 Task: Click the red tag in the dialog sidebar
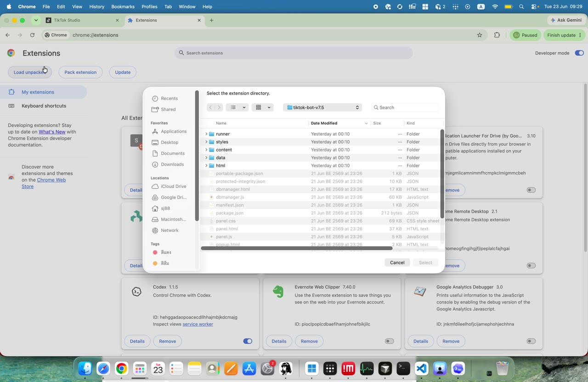tap(162, 253)
